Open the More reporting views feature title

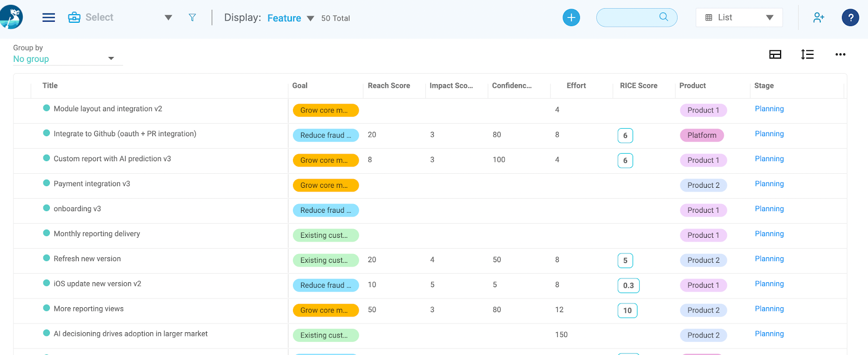click(88, 309)
